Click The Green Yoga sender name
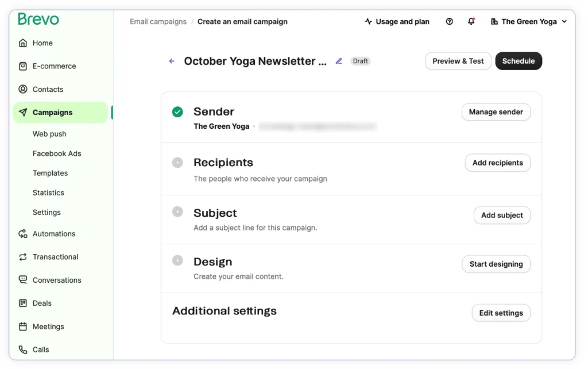588x369 pixels. click(x=221, y=126)
